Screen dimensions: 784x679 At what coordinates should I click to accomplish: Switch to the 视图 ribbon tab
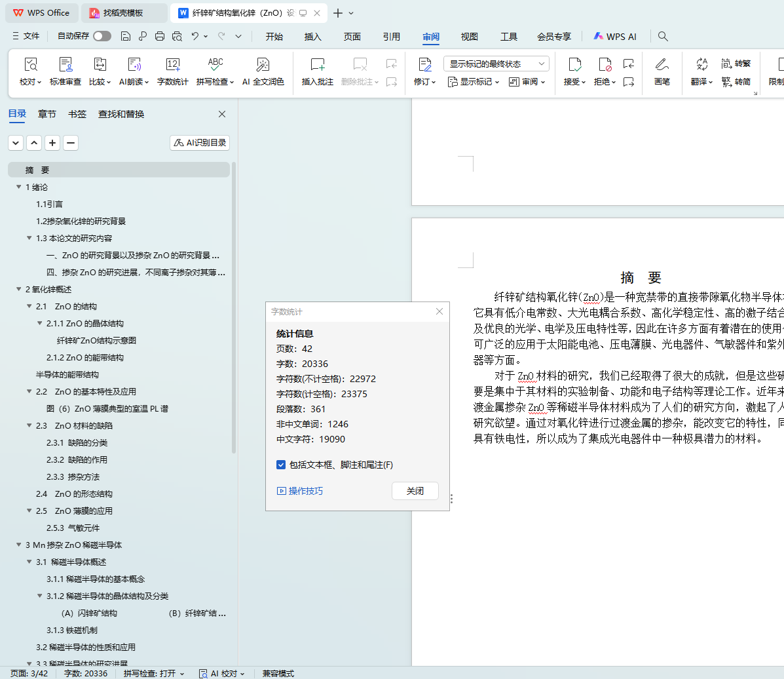(x=469, y=37)
